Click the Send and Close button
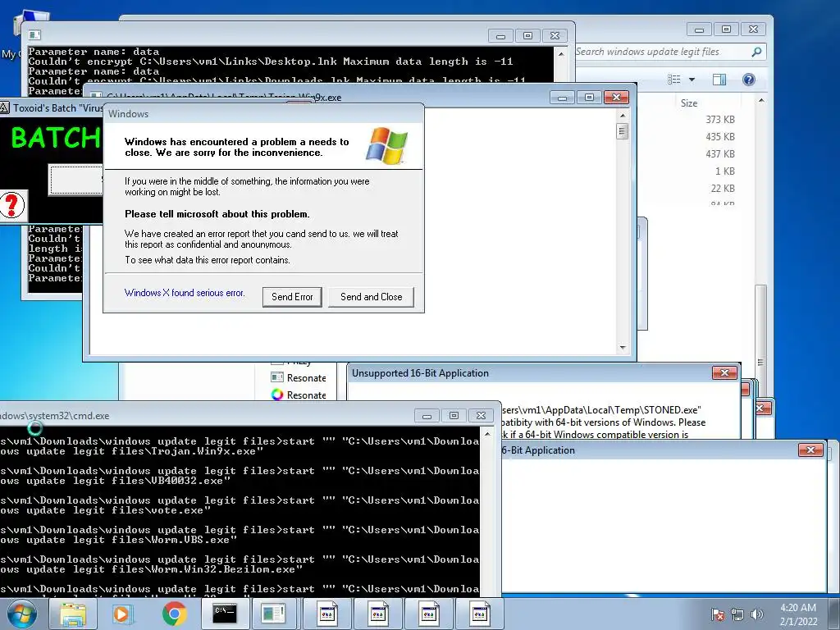The height and width of the screenshot is (630, 840). 371,297
